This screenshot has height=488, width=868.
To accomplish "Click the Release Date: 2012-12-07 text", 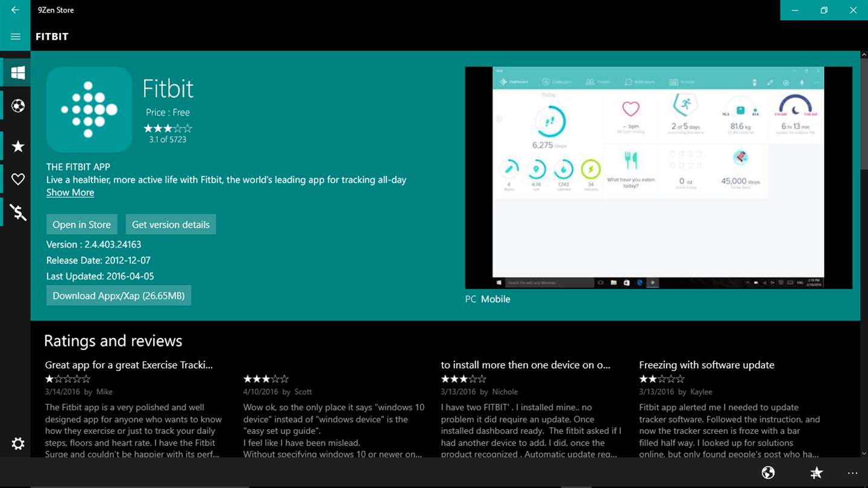I will [98, 260].
